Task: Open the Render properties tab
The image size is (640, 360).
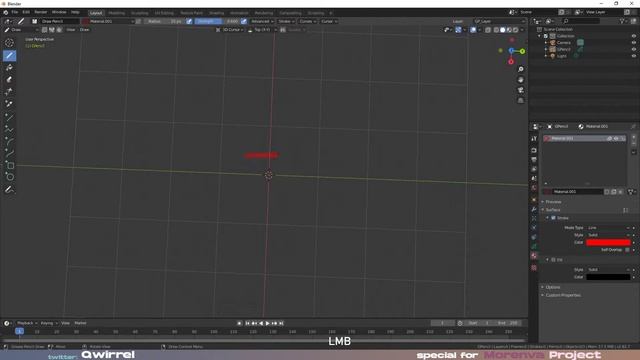Action: [x=534, y=150]
